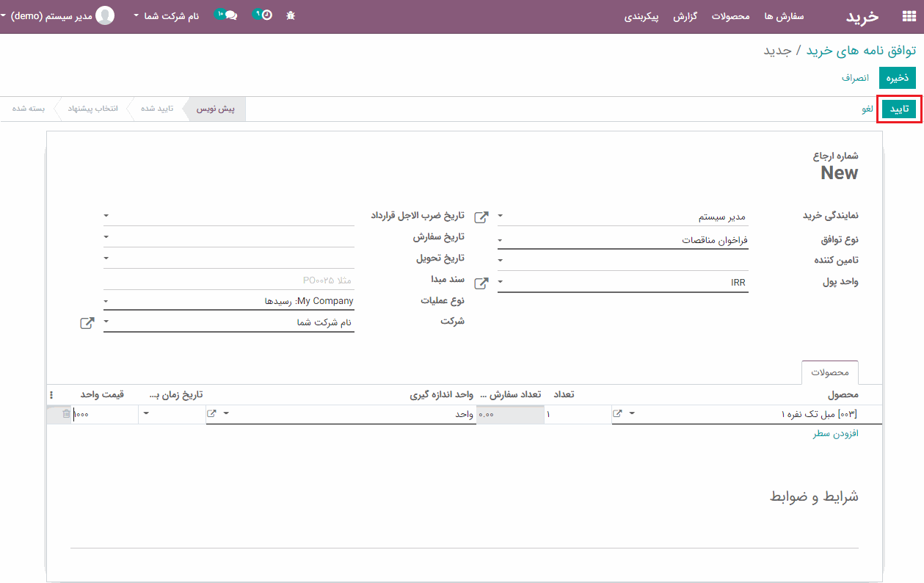Expand the شرکت company dropdown
Image resolution: width=924 pixels, height=583 pixels.
pos(106,322)
